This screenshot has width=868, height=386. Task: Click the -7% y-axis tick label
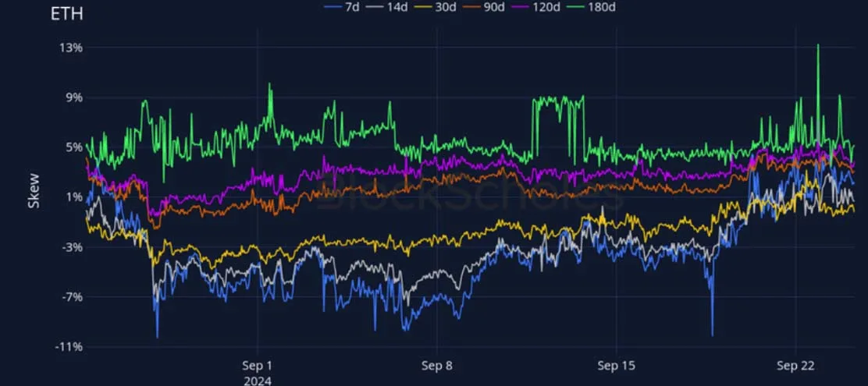click(73, 297)
